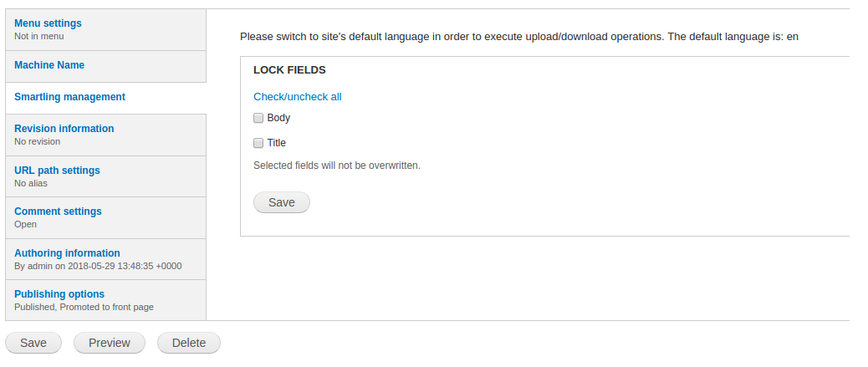
Task: Click the LOCK FIELDS fieldset heading
Action: (289, 70)
